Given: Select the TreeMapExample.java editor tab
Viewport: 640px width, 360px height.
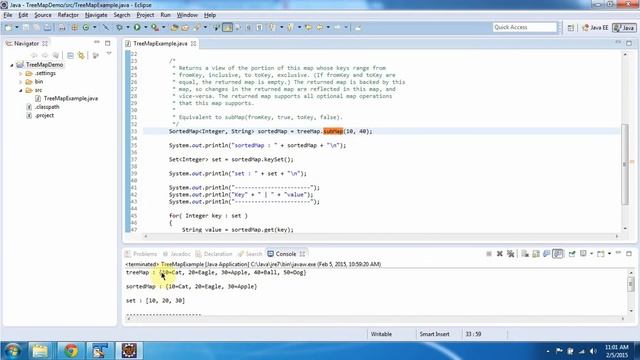Looking at the screenshot, I should click(x=160, y=43).
